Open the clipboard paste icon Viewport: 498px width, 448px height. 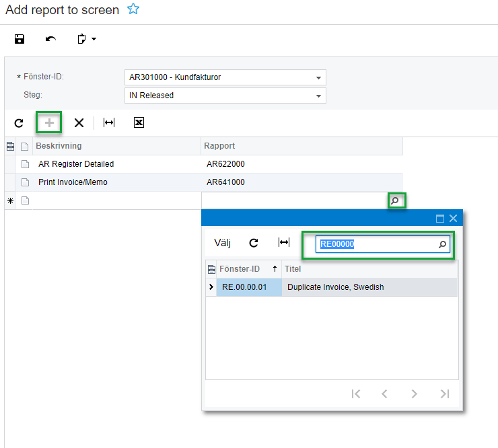[81, 39]
